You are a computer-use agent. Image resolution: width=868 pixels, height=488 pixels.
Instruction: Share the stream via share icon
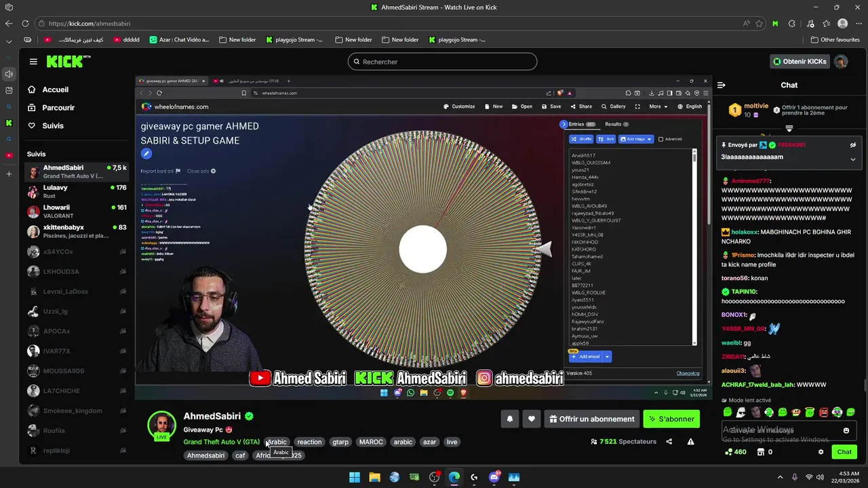pos(669,441)
